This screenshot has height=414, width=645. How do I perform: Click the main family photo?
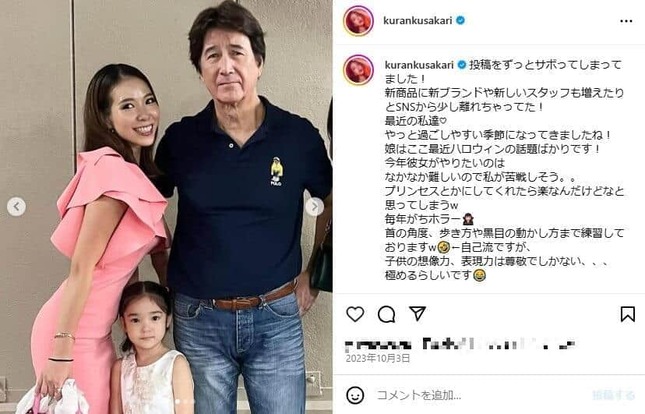pyautogui.click(x=166, y=207)
